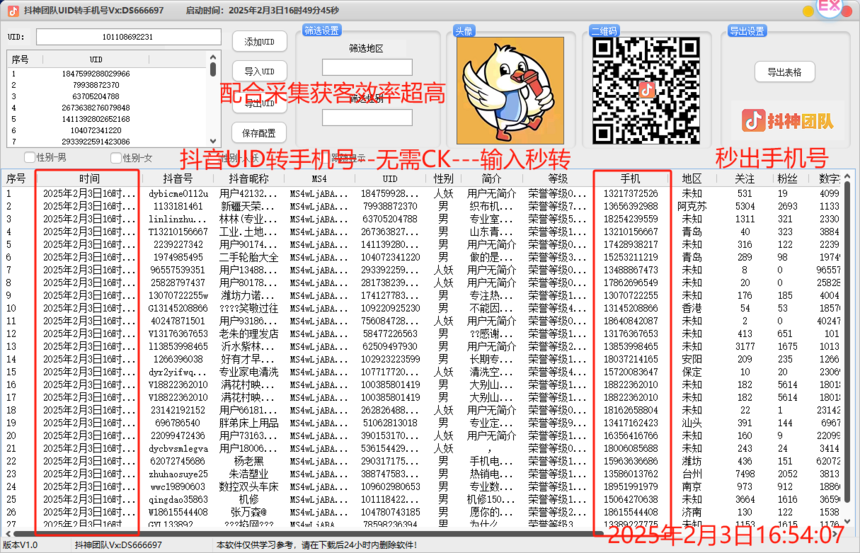The width and height of the screenshot is (860, 553).
Task: Click 抖神团队Vx:DS666697 in the status bar
Action: tap(118, 545)
